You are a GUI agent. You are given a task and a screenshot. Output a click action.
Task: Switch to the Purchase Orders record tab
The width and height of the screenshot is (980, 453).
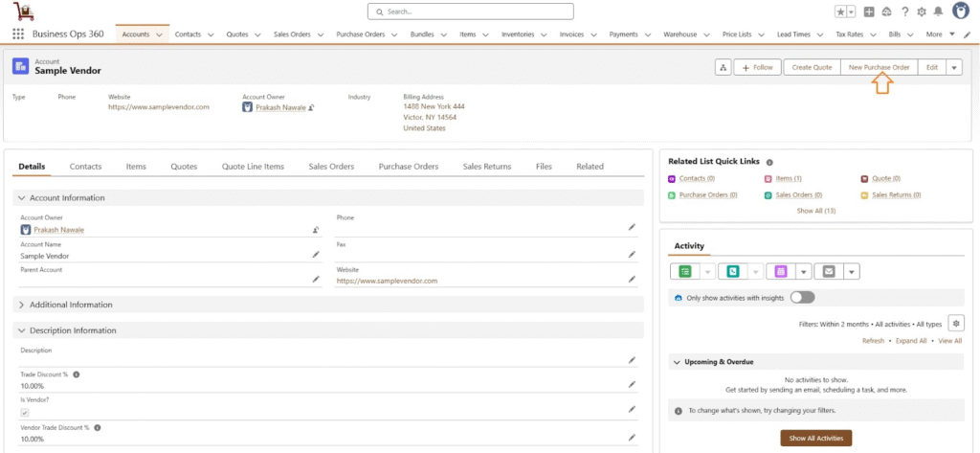[x=408, y=167]
